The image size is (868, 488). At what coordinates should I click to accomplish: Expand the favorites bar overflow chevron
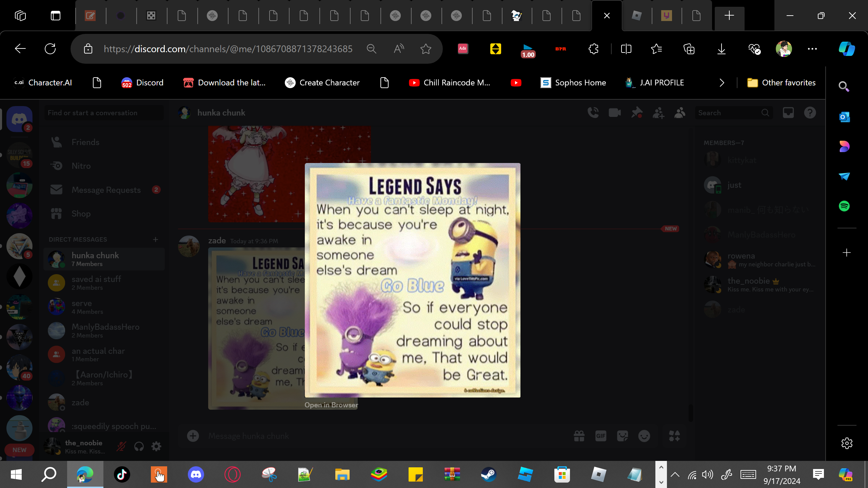point(722,83)
